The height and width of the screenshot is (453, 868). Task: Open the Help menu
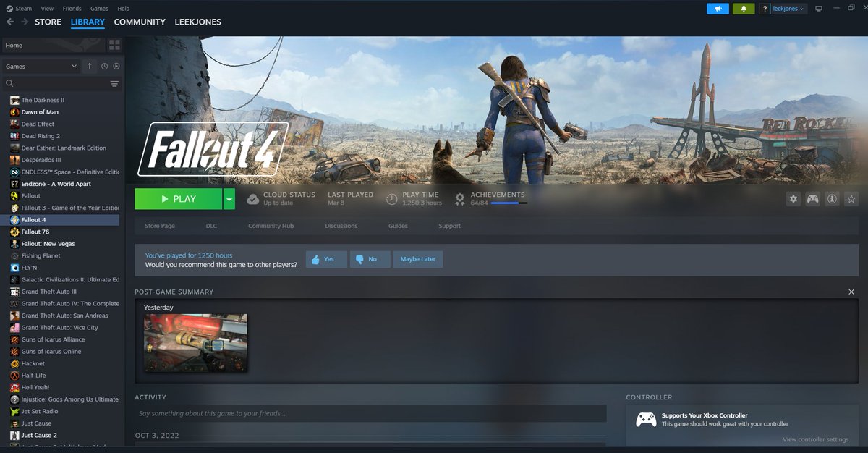(x=124, y=9)
